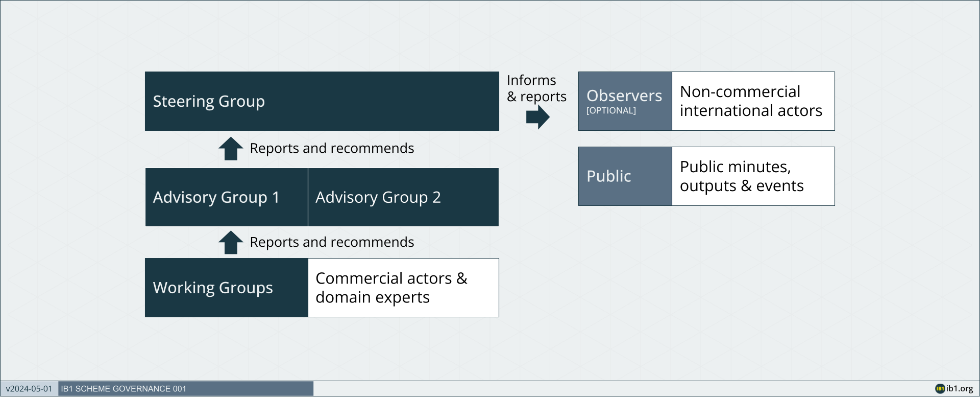Select the Public box
980x398 pixels.
point(625,176)
